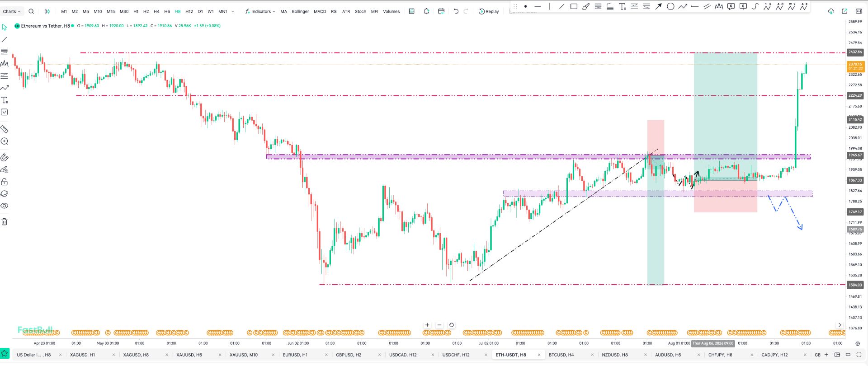Viewport: 868px width, 366px height.
Task: Click the share chart icon
Action: pos(844,11)
